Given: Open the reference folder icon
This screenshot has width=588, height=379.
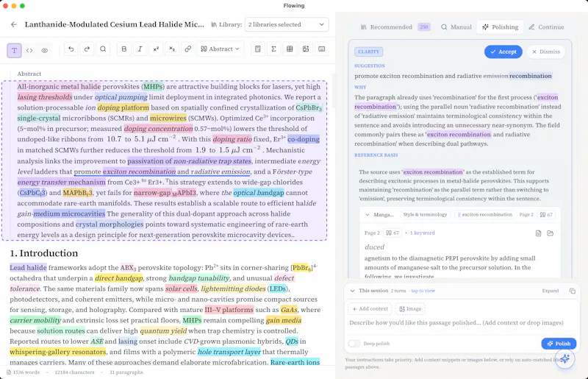Looking at the screenshot, I should pos(550,233).
